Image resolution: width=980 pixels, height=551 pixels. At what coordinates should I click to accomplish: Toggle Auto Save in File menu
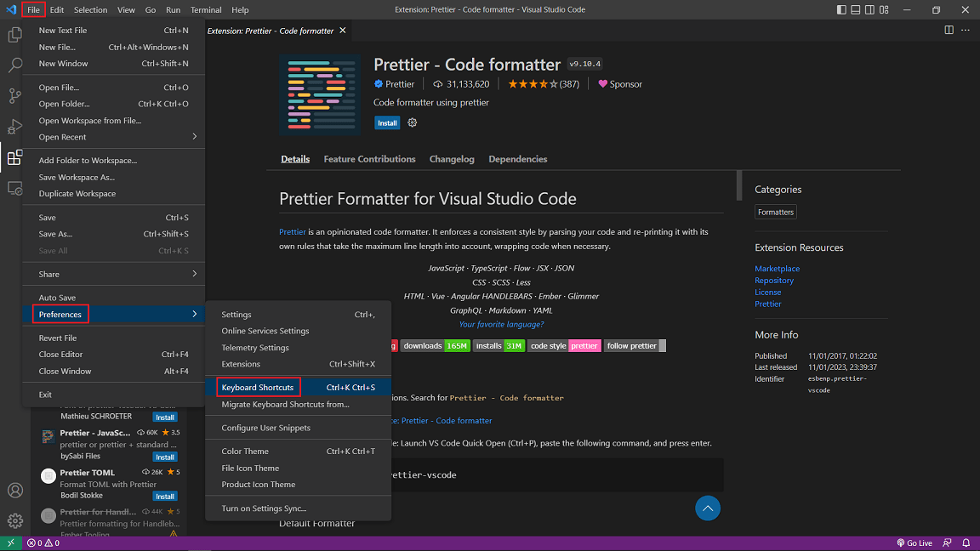(x=114, y=298)
